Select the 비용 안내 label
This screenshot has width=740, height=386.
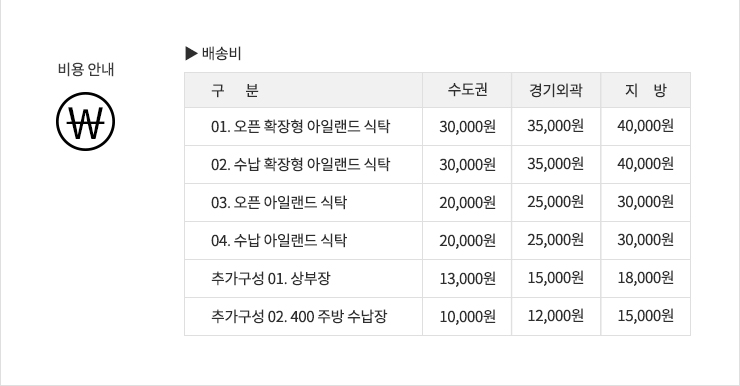(x=86, y=69)
